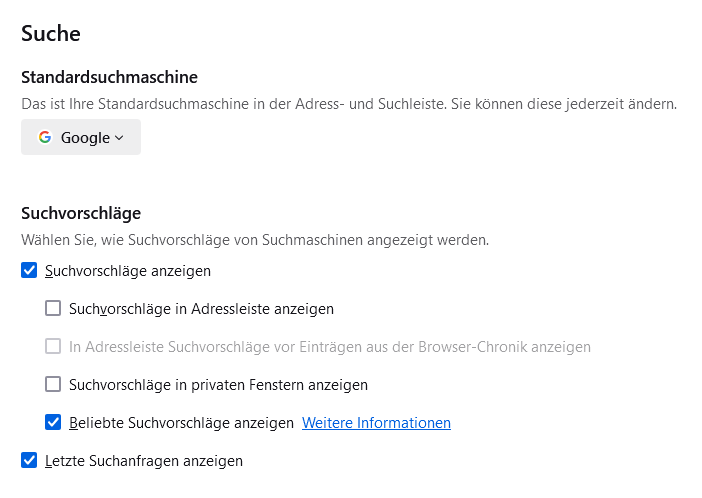Click the "Wählen Sie, wie Suchvorschläge" description

(255, 240)
